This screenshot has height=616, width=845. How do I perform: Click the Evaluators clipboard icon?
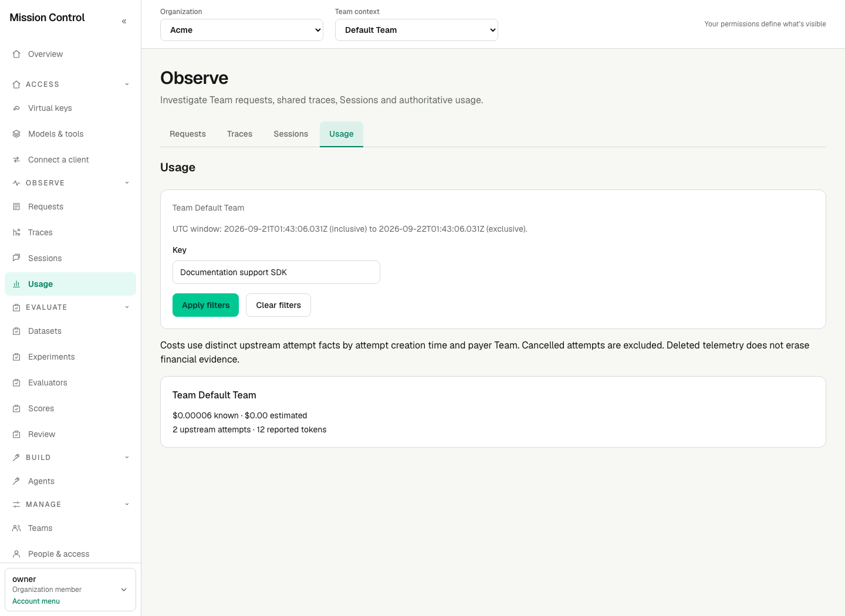16,383
